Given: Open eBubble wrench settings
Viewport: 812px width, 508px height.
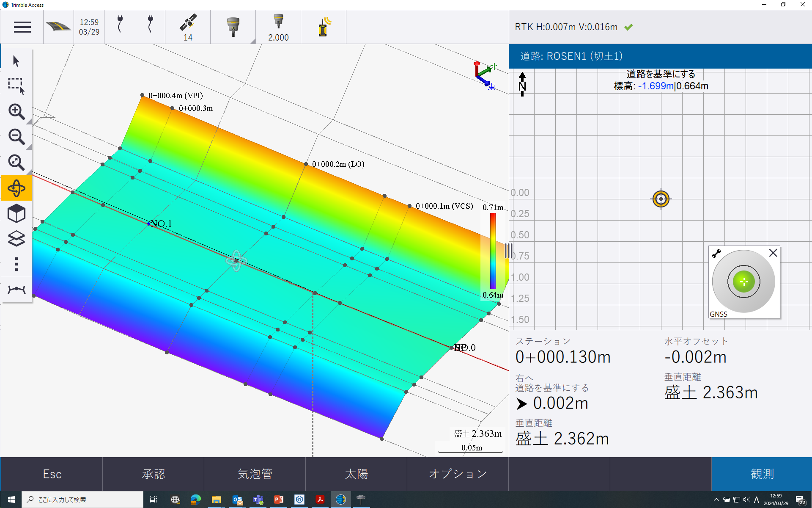Looking at the screenshot, I should pyautogui.click(x=716, y=254).
